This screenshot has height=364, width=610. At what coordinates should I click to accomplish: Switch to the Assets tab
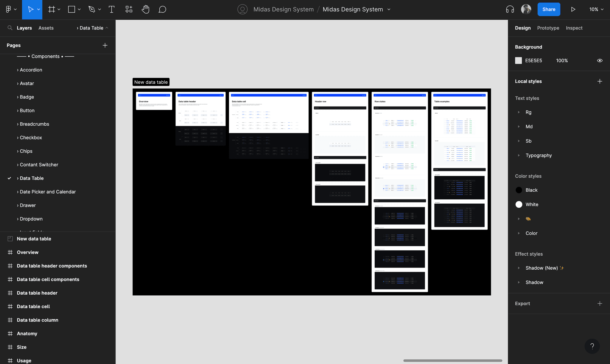pos(46,28)
